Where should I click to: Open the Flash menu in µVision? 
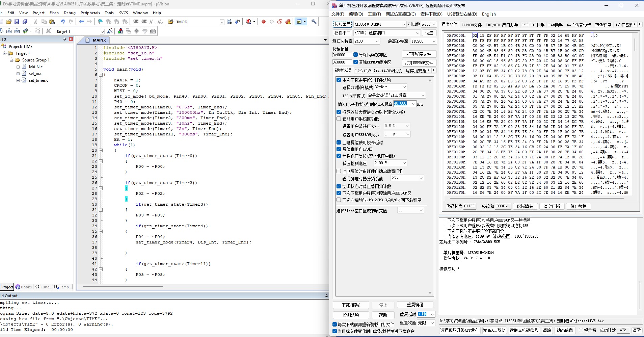tap(54, 13)
